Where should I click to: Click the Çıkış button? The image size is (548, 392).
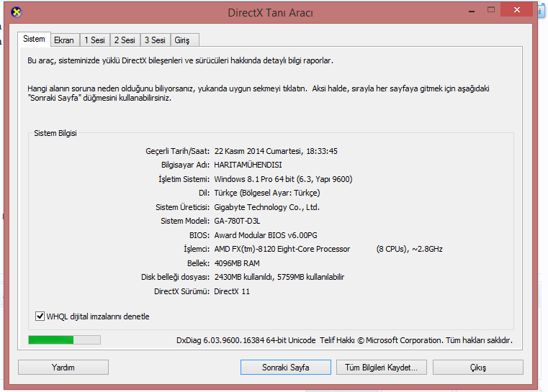click(x=477, y=368)
